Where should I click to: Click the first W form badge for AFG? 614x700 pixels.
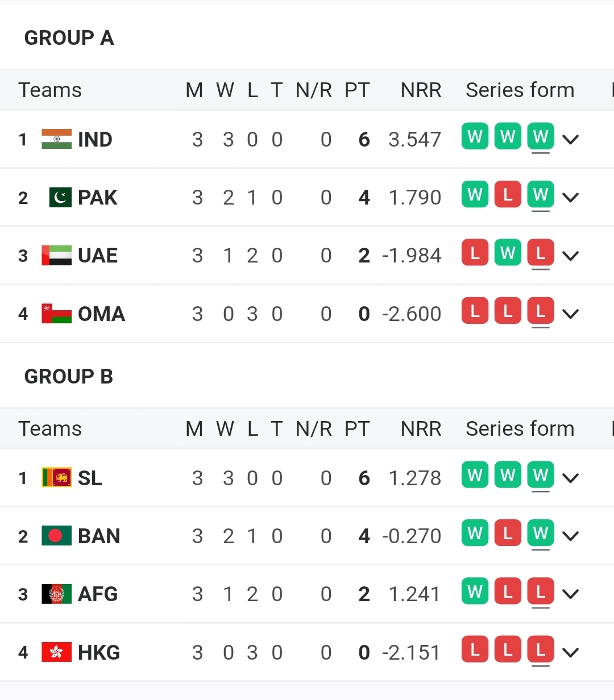pos(475,592)
